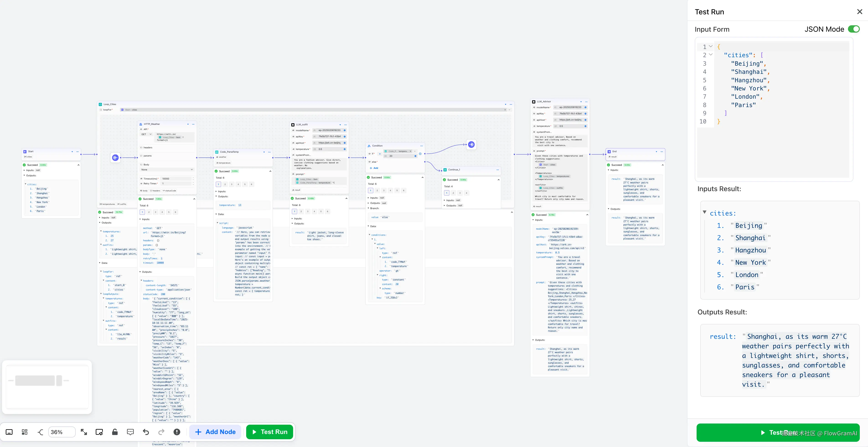Close the Test Run panel
Viewport: 868px width, 447px height.
(860, 12)
